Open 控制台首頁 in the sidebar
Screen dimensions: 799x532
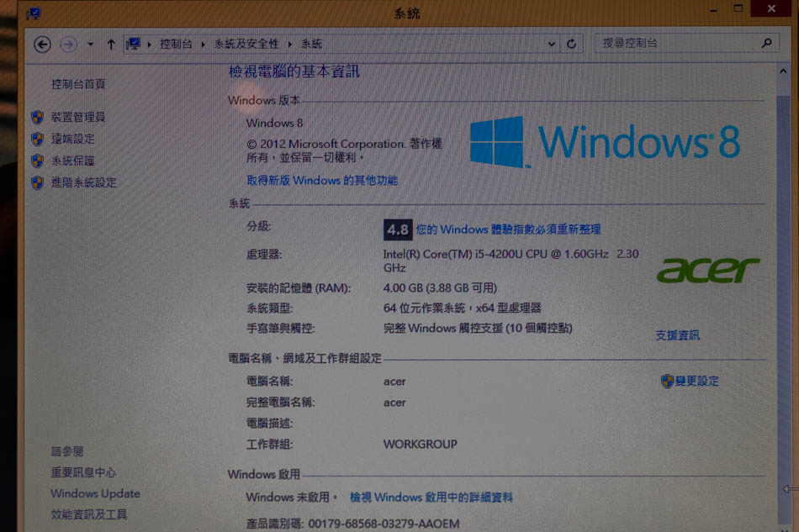(x=78, y=84)
